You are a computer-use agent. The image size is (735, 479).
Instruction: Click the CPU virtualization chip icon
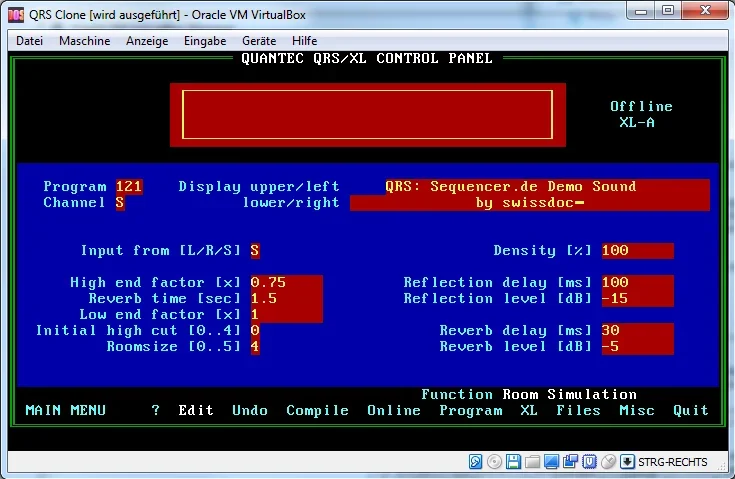pyautogui.click(x=589, y=462)
